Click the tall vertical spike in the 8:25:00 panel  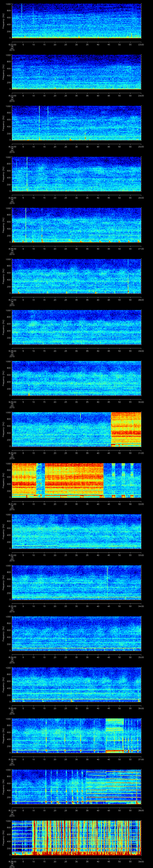pyautogui.click(x=27, y=174)
